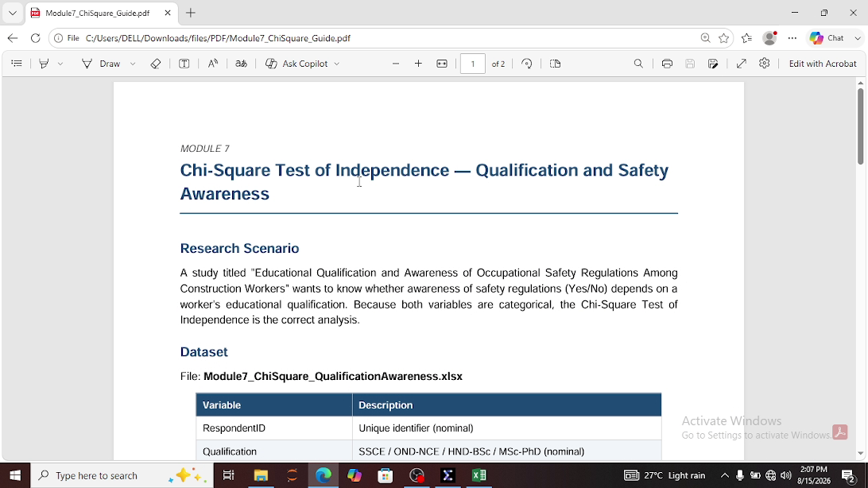Expand the Ask Copilot dropdown arrow
The width and height of the screenshot is (868, 488).
[x=336, y=64]
